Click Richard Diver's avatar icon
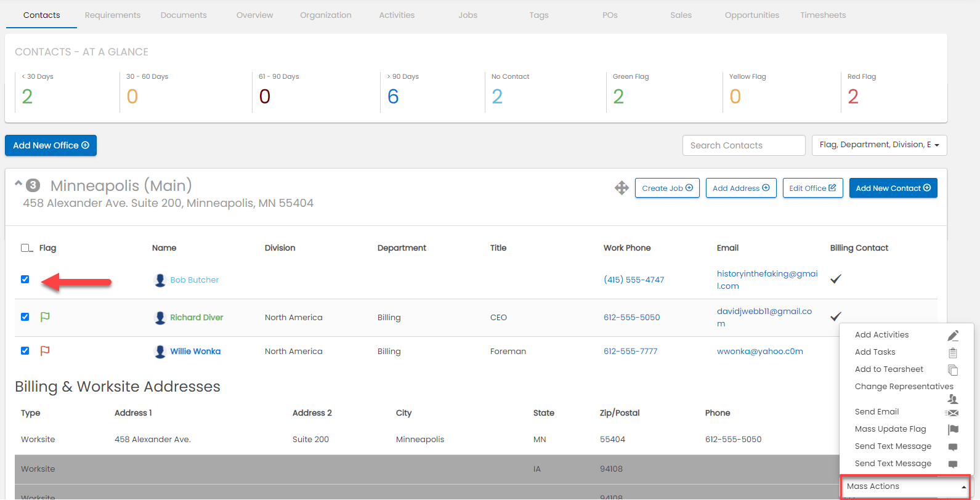Viewport: 980px width, 500px height. 160,318
